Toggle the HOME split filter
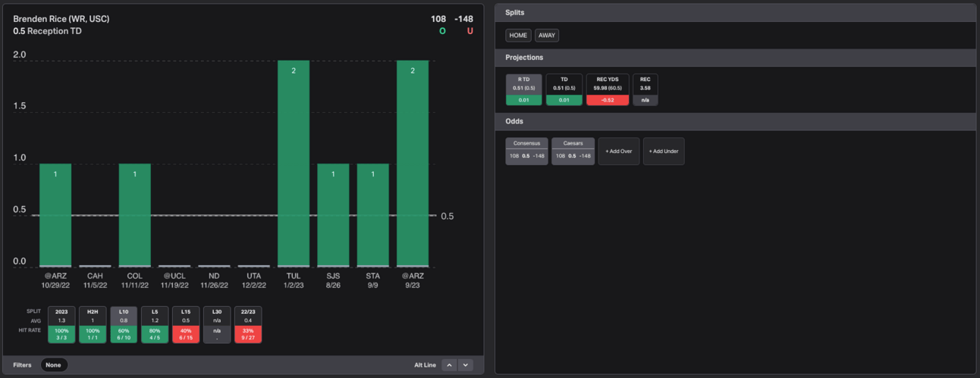980x378 pixels. pos(519,36)
